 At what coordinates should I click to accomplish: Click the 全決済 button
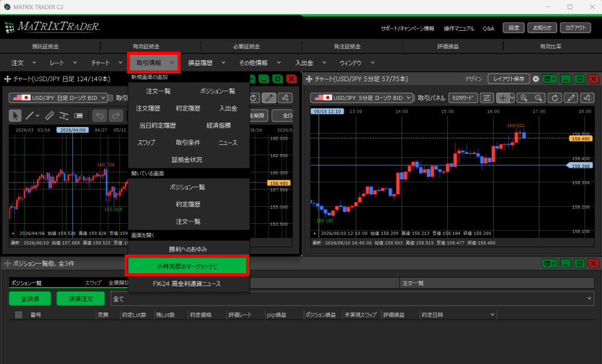pos(30,299)
